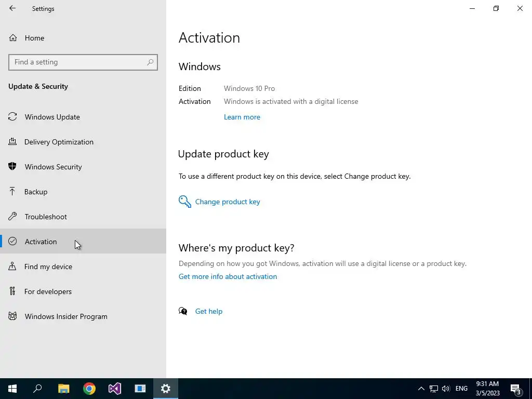Image resolution: width=532 pixels, height=399 pixels.
Task: Click the Settings gear in the taskbar
Action: (166, 389)
